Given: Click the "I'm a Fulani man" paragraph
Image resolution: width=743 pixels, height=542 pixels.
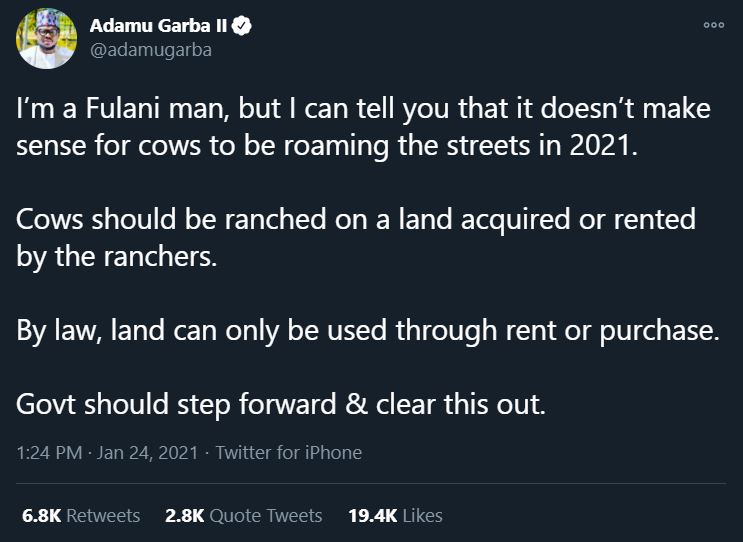Looking at the screenshot, I should (x=363, y=127).
